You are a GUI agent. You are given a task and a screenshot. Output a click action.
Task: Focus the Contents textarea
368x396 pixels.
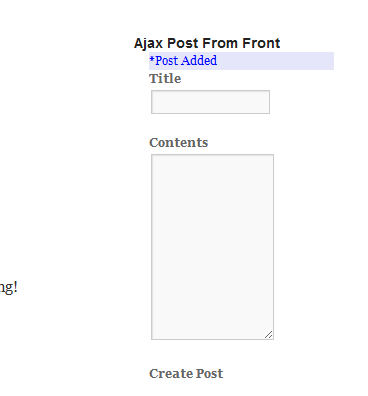pyautogui.click(x=212, y=247)
